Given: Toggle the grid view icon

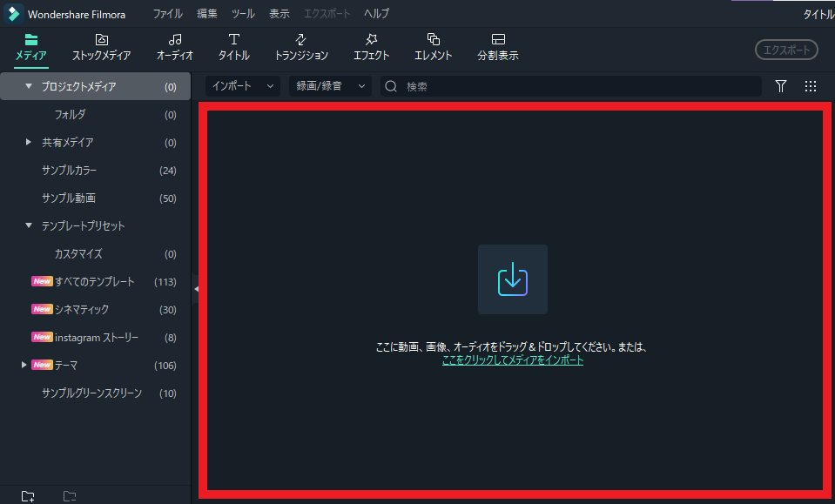Looking at the screenshot, I should pyautogui.click(x=811, y=86).
